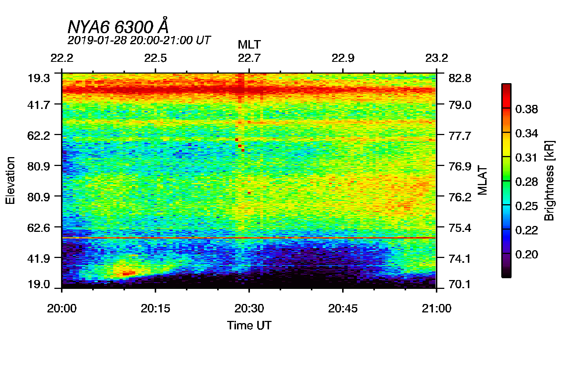The image size is (588, 368).
Task: Click time tick label '20:45'
Action: coord(343,308)
